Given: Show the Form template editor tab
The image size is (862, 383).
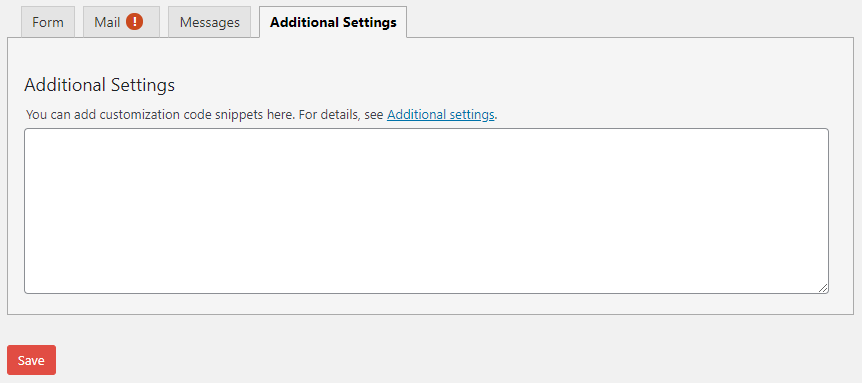Looking at the screenshot, I should pos(48,23).
